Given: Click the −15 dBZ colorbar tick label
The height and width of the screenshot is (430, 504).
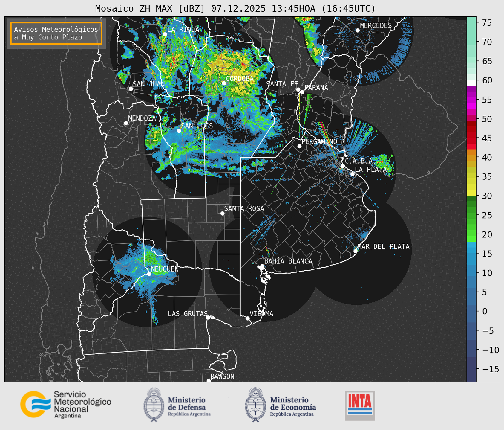Looking at the screenshot, I should tap(490, 369).
